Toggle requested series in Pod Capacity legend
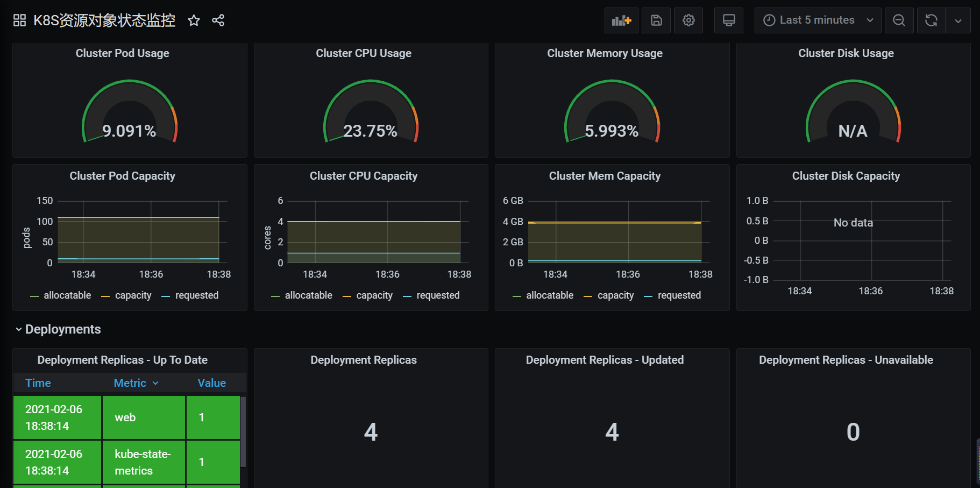 197,295
